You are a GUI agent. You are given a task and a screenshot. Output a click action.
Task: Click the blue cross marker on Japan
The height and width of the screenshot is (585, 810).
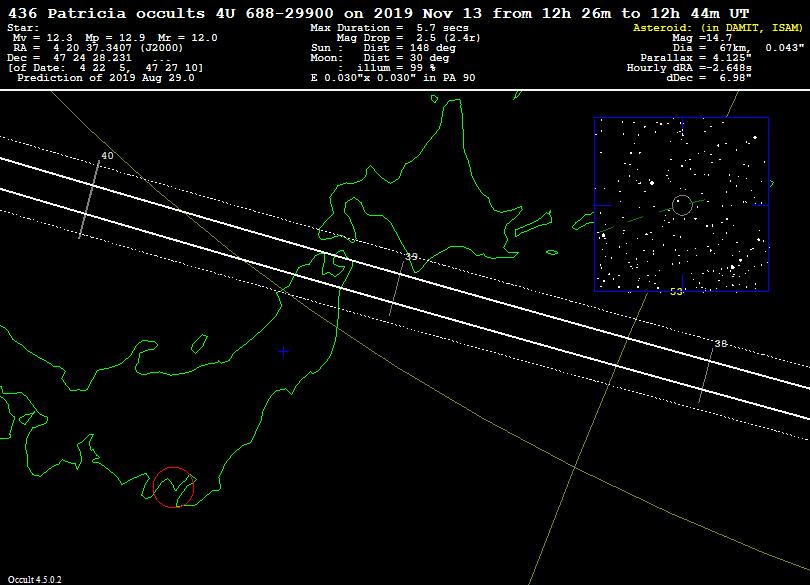pyautogui.click(x=283, y=351)
